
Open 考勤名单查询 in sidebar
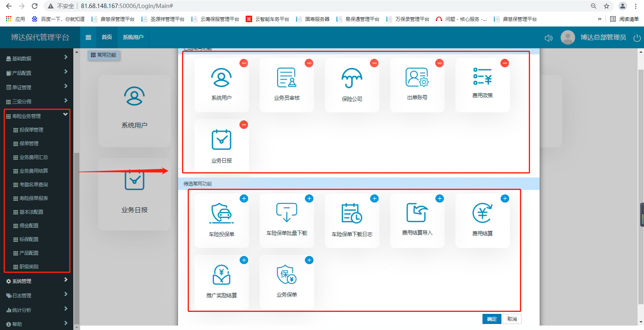(33, 185)
